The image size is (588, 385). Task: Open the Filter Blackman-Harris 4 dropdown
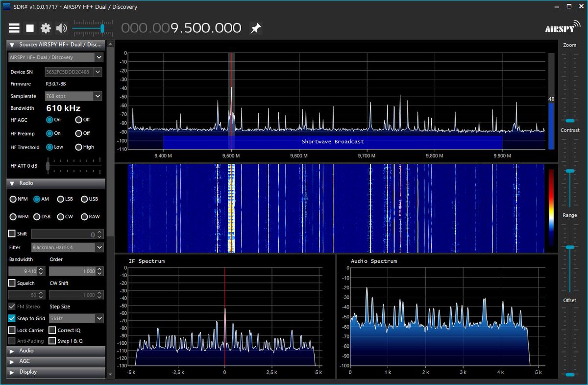point(68,248)
